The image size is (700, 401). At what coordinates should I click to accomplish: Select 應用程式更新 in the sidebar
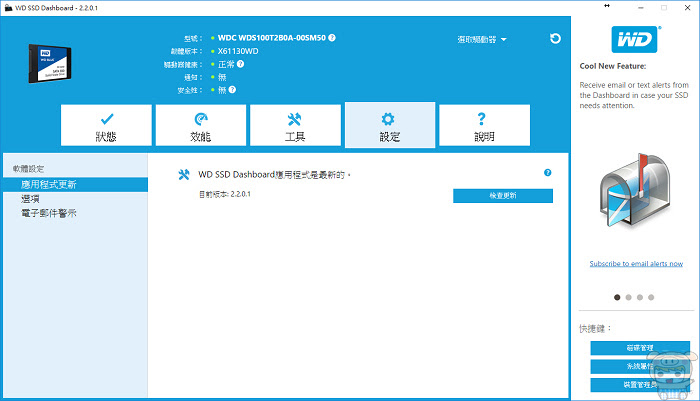[x=75, y=184]
